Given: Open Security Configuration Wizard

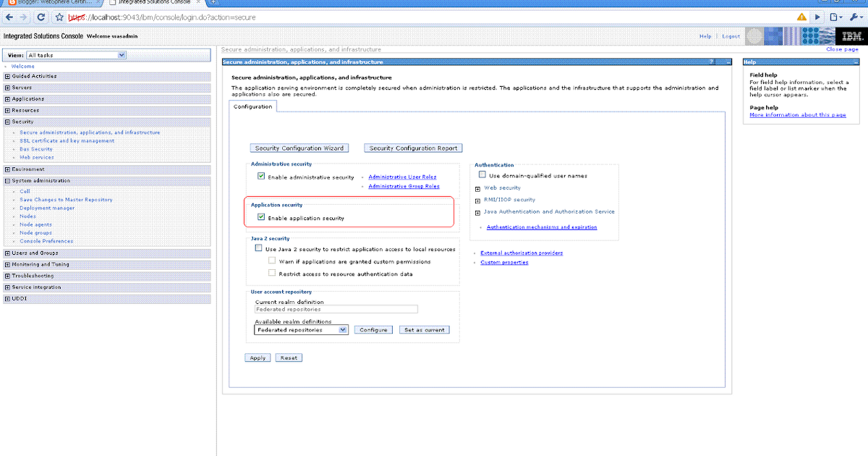Looking at the screenshot, I should pos(299,148).
